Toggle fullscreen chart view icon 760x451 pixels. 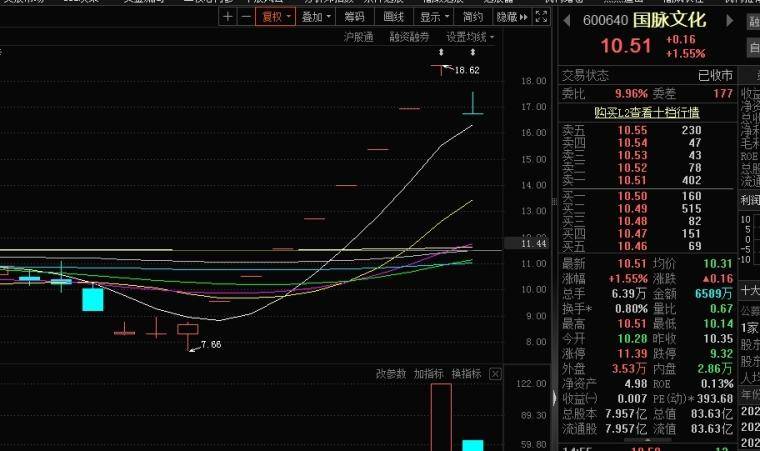[x=541, y=17]
